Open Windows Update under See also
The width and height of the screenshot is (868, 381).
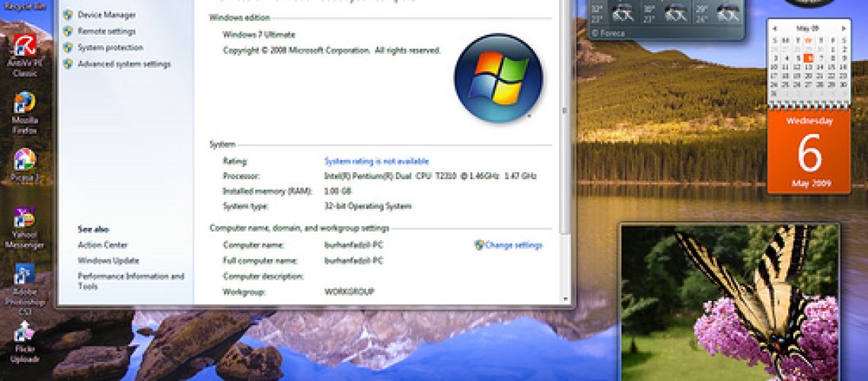[108, 261]
